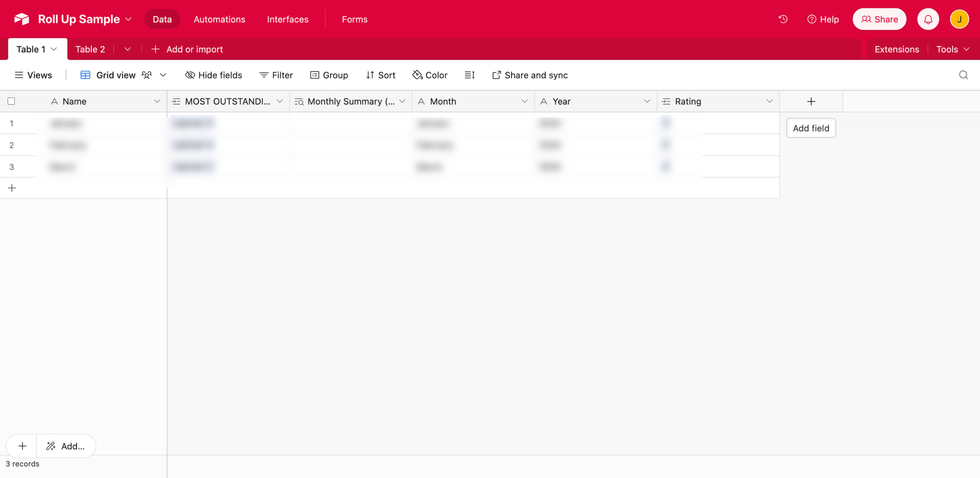Open account avatar J

pyautogui.click(x=959, y=19)
